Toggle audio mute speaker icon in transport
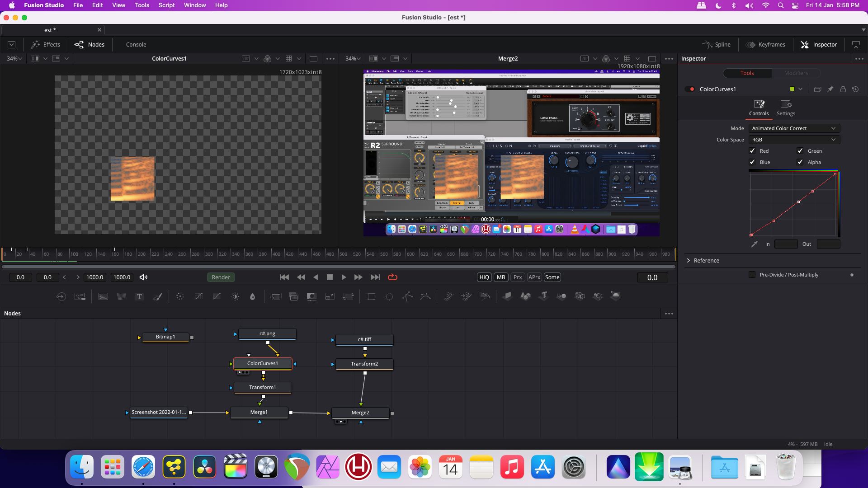 143,277
